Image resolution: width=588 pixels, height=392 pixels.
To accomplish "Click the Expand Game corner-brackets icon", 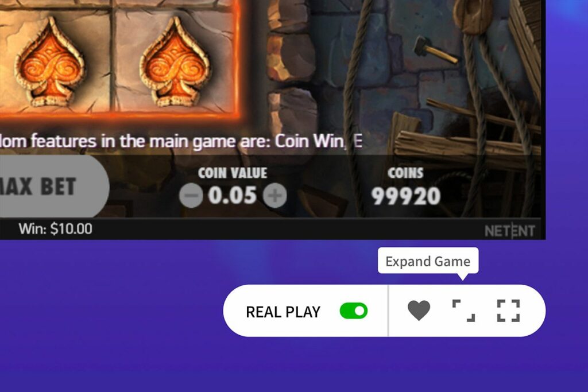I will (x=463, y=311).
